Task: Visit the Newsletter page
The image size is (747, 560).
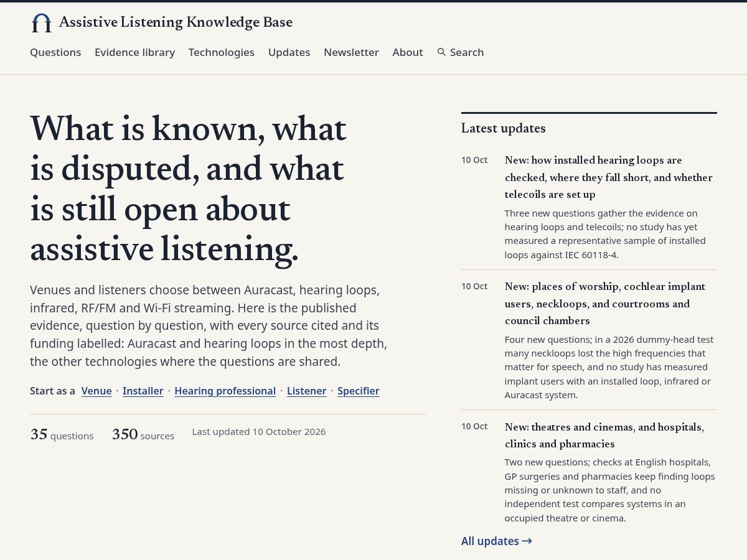Action: [x=351, y=52]
